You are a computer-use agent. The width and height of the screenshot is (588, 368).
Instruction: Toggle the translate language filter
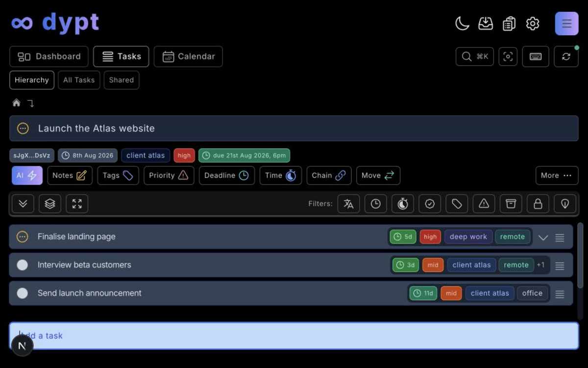pyautogui.click(x=349, y=204)
